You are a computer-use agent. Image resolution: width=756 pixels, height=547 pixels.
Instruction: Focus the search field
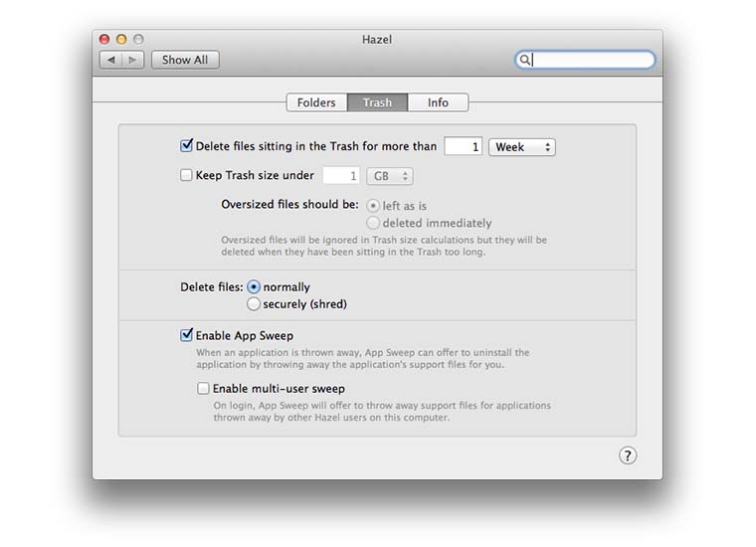point(585,60)
